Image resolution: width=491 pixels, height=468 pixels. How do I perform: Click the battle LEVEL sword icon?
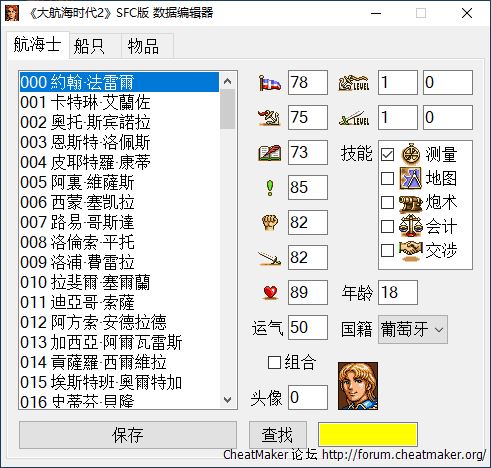354,118
